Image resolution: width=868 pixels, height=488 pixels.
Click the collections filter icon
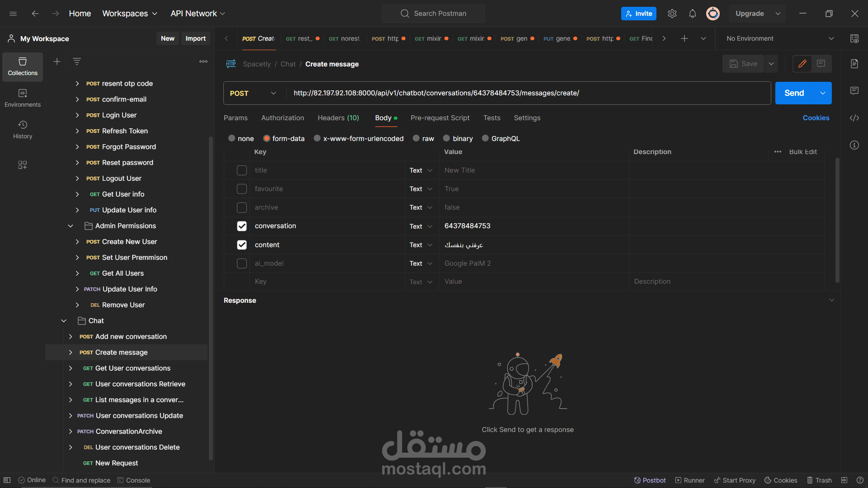pos(77,61)
